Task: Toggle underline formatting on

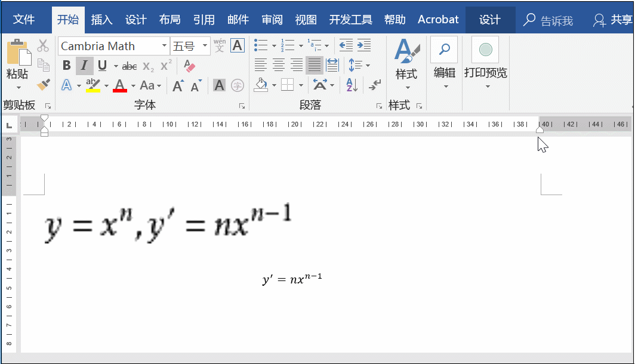Action: click(101, 66)
